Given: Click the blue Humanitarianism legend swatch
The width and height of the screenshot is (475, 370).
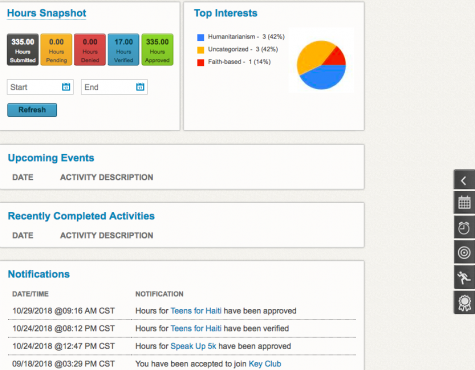Looking at the screenshot, I should pyautogui.click(x=200, y=37).
